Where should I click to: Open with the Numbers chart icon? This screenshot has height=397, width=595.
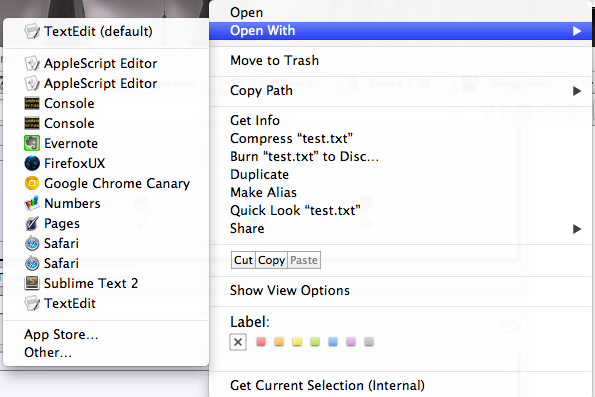(32, 203)
